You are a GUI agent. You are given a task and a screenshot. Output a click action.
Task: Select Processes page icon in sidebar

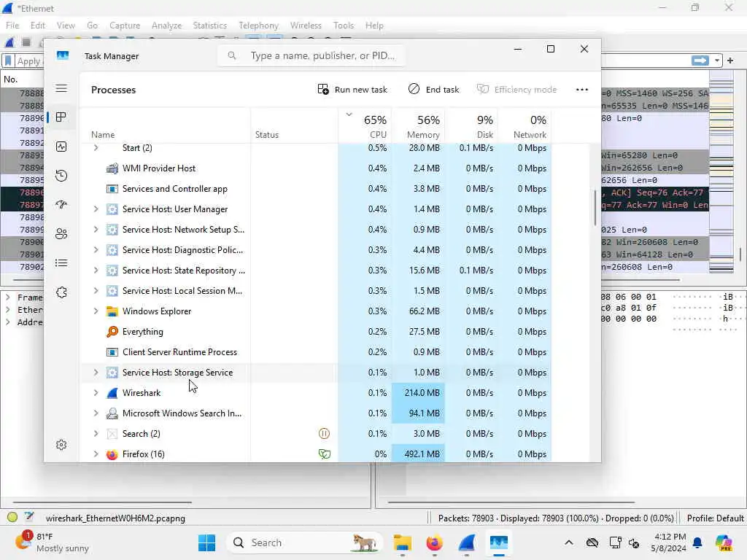[61, 117]
